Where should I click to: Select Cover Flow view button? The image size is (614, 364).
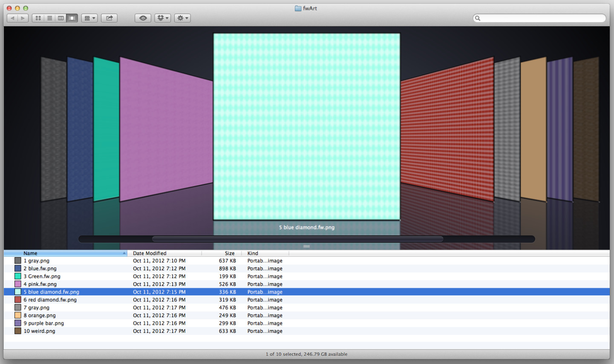72,18
